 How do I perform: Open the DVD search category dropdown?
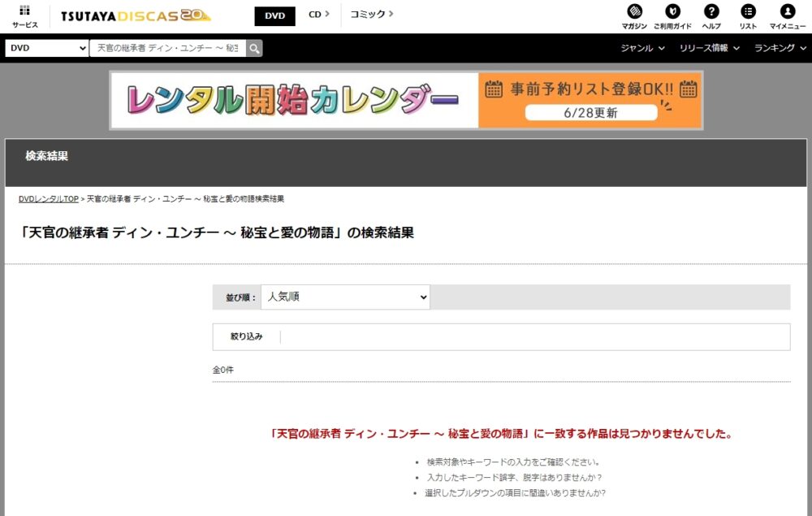click(46, 48)
